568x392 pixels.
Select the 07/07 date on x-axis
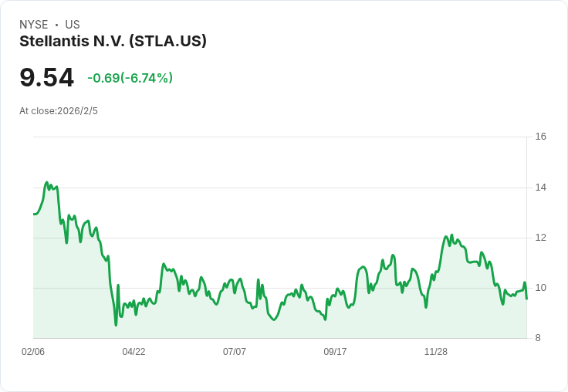point(235,352)
